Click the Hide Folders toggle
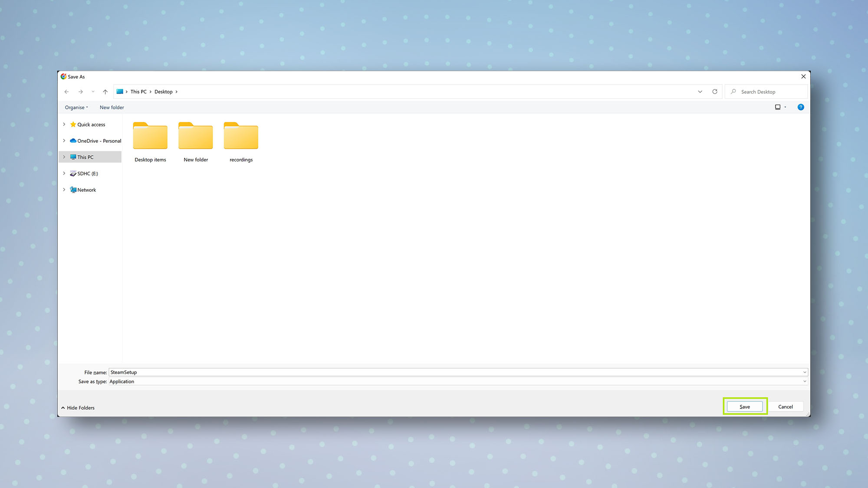This screenshot has height=488, width=868. pos(78,408)
